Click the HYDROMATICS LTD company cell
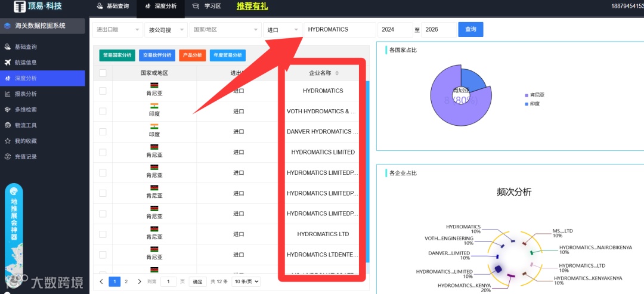This screenshot has width=644, height=294. pyautogui.click(x=323, y=234)
